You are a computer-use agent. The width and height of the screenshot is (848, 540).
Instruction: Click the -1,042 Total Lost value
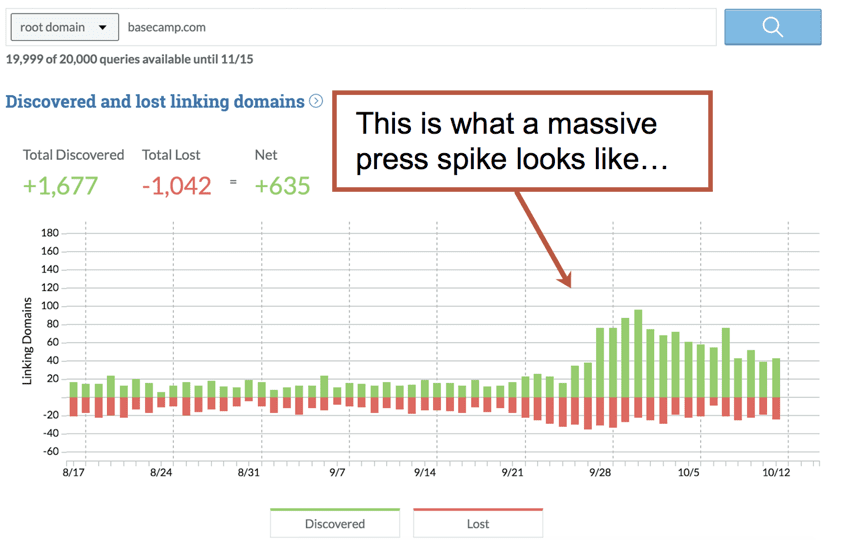pos(176,186)
